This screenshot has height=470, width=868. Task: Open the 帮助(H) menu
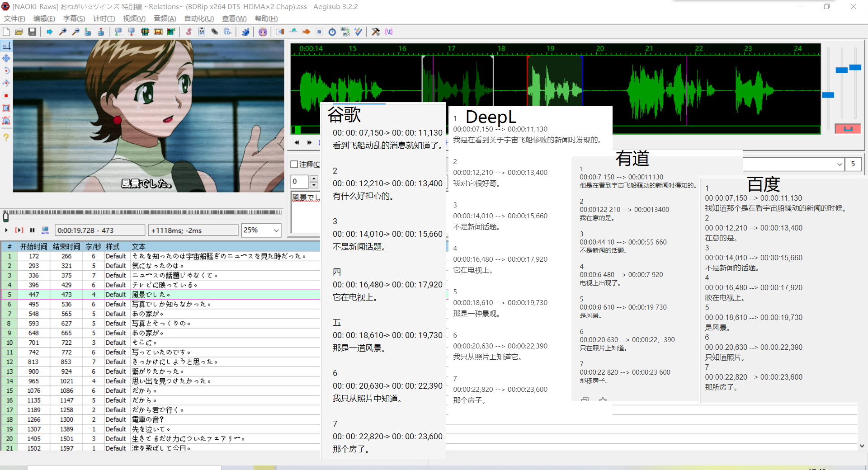tap(266, 19)
